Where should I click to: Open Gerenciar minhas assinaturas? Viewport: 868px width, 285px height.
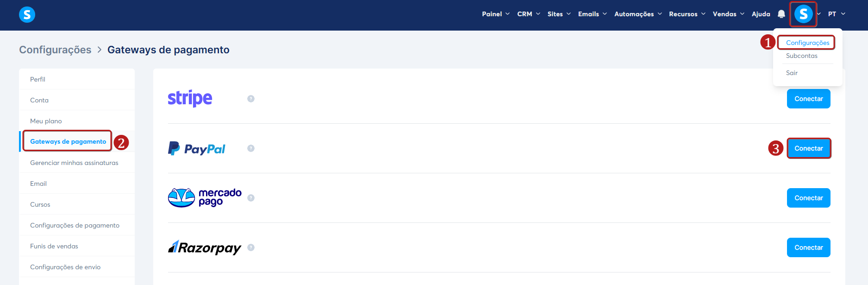point(77,163)
